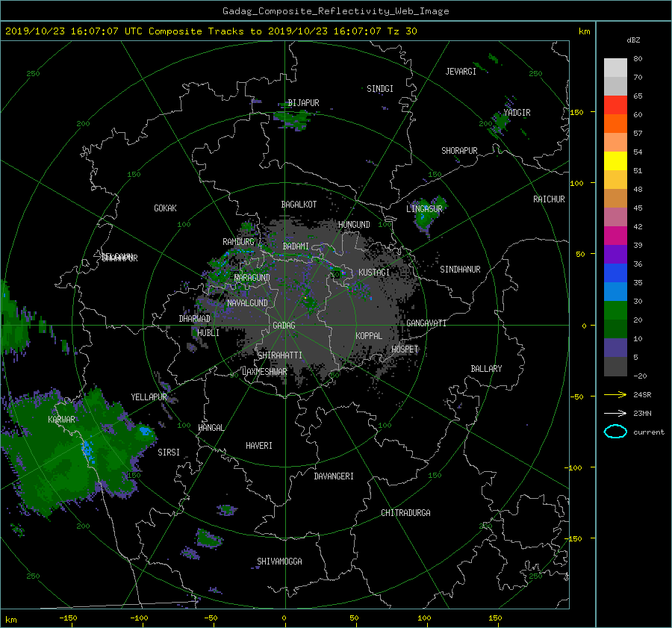Image resolution: width=672 pixels, height=628 pixels.
Task: Click the dark gray -20 dBZ swatch
Action: pyautogui.click(x=615, y=367)
